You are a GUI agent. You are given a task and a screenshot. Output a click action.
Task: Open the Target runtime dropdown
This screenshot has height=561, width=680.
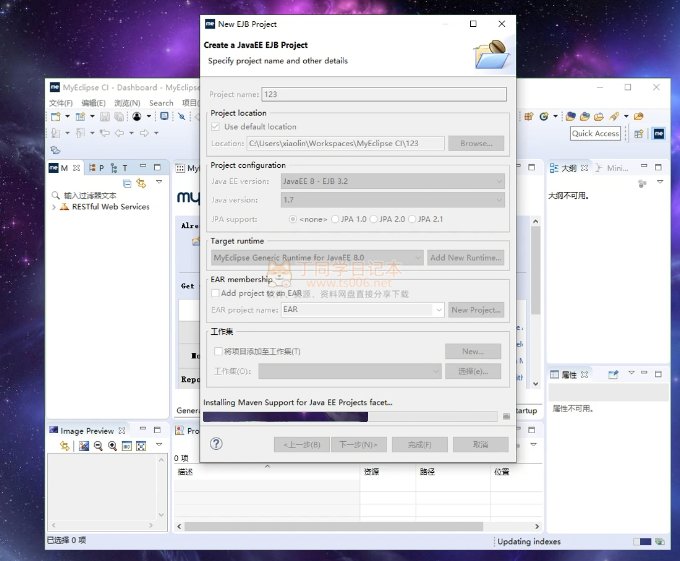point(317,257)
